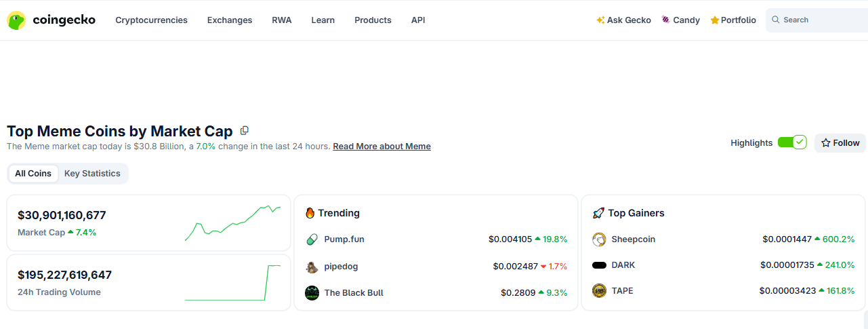Open Pump.fun coin name
This screenshot has width=868, height=329.
click(344, 239)
